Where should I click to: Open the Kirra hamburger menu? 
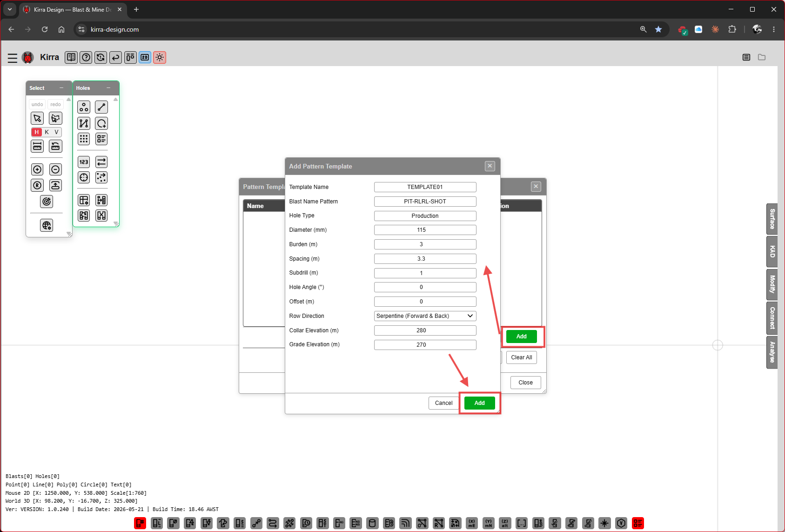point(13,58)
